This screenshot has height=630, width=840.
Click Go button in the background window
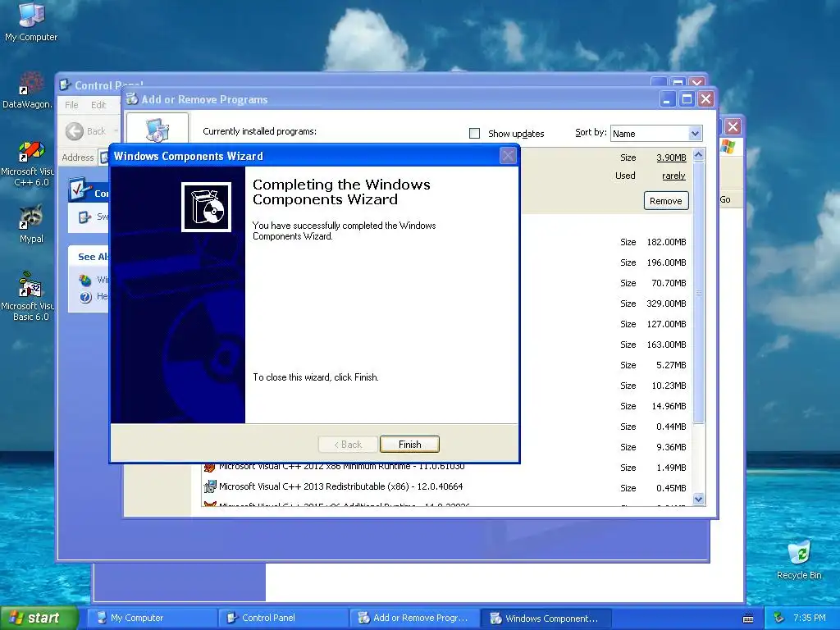coord(725,199)
